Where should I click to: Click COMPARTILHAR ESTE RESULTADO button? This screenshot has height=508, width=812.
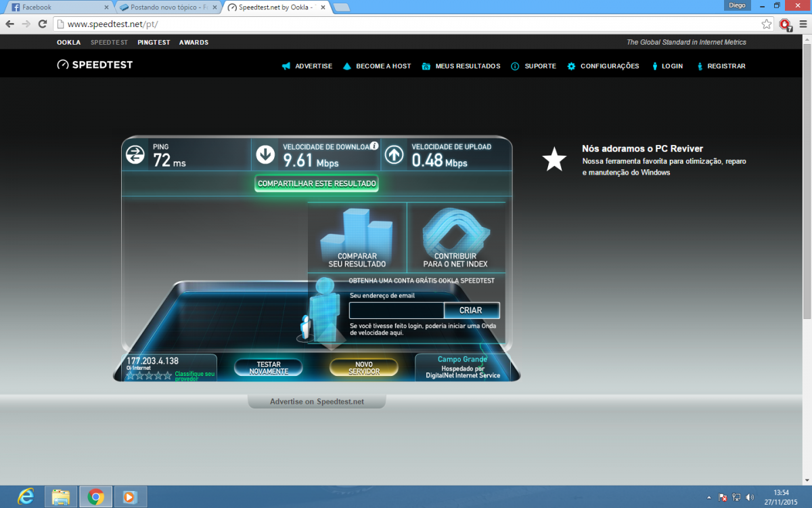click(x=317, y=184)
